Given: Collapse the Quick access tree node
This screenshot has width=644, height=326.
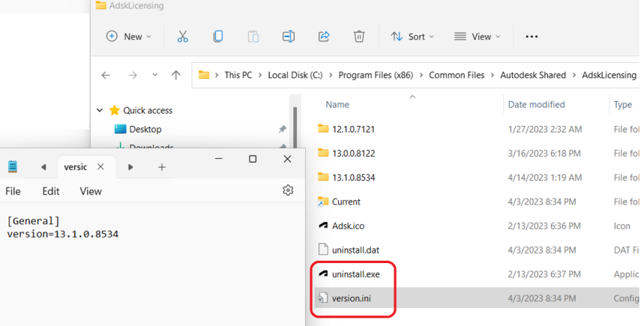Looking at the screenshot, I should point(100,110).
